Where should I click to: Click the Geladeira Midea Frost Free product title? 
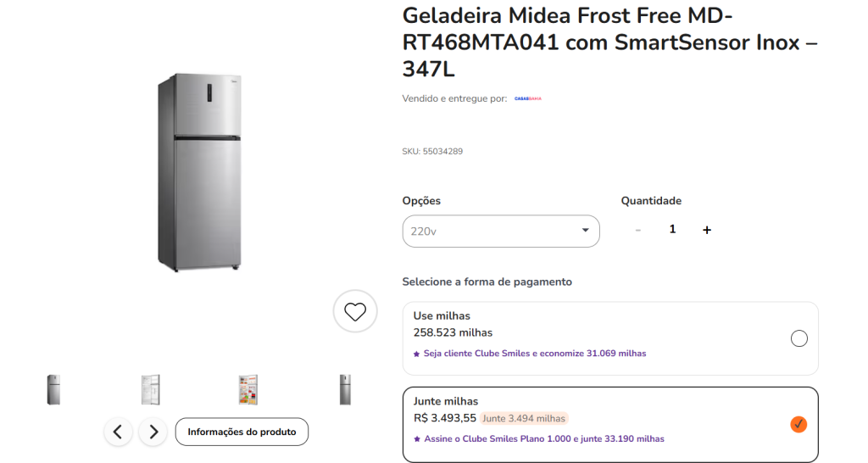609,42
